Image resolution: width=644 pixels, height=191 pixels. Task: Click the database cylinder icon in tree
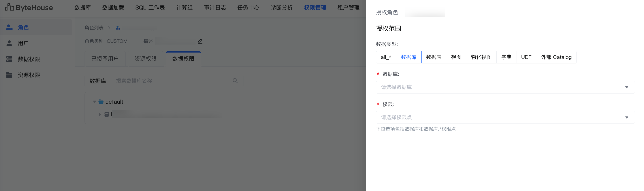pyautogui.click(x=107, y=115)
